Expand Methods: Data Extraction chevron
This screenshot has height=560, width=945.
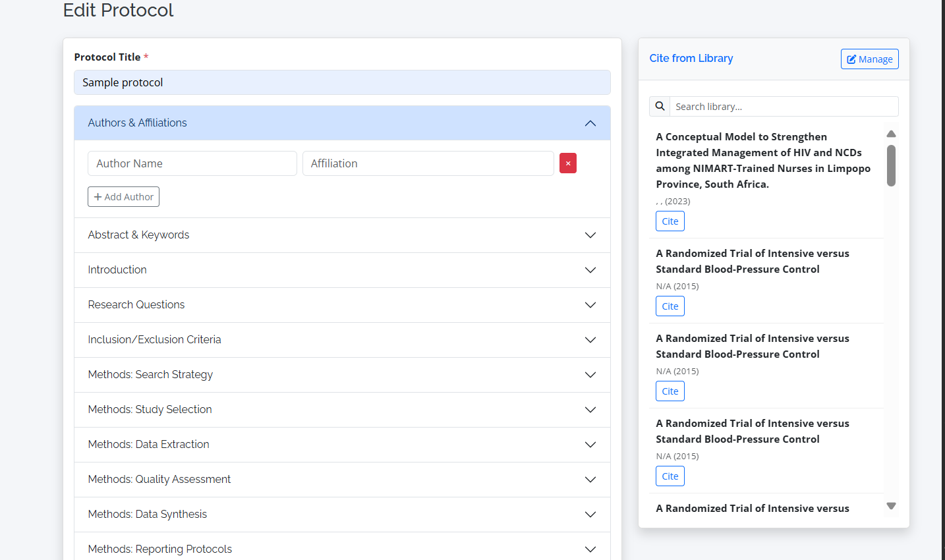click(590, 445)
